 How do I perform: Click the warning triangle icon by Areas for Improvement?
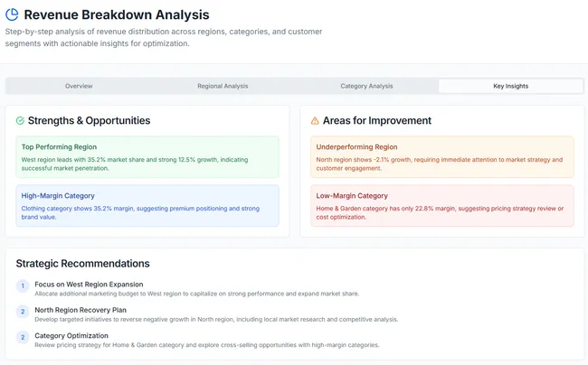pyautogui.click(x=315, y=120)
